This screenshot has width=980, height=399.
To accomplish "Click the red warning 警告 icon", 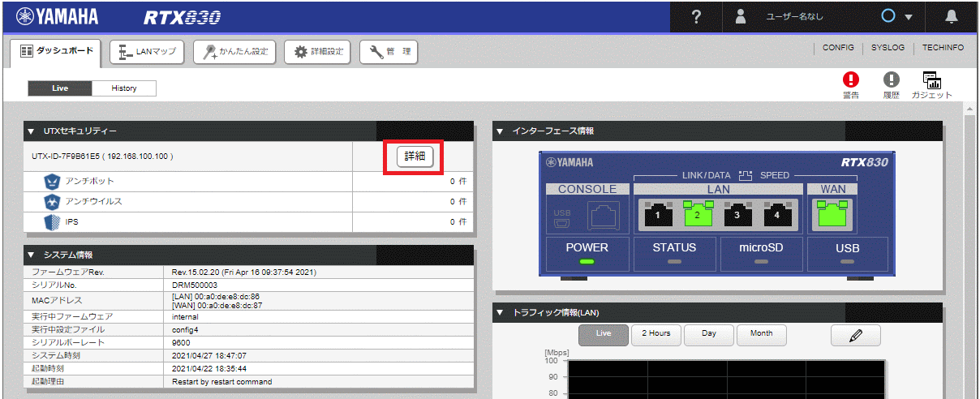I will [x=850, y=79].
